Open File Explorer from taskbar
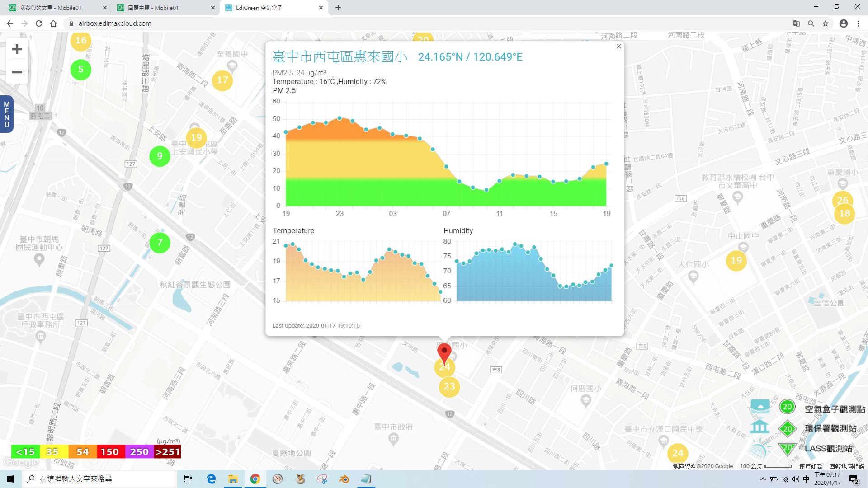The image size is (868, 488). click(x=233, y=479)
